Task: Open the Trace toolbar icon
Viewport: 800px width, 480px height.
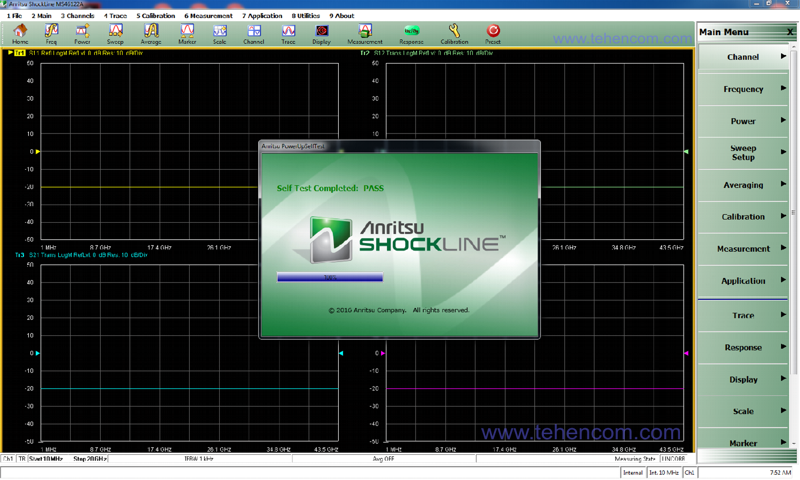Action: (x=288, y=34)
